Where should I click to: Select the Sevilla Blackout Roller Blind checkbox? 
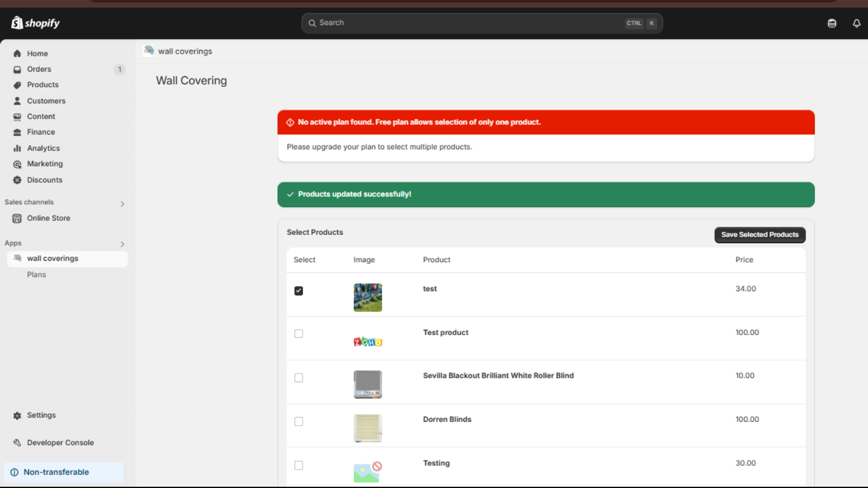[x=298, y=377]
